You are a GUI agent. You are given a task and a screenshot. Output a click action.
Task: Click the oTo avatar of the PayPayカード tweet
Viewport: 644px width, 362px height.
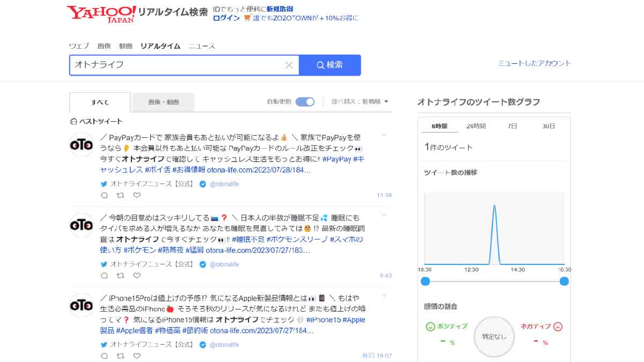82,145
